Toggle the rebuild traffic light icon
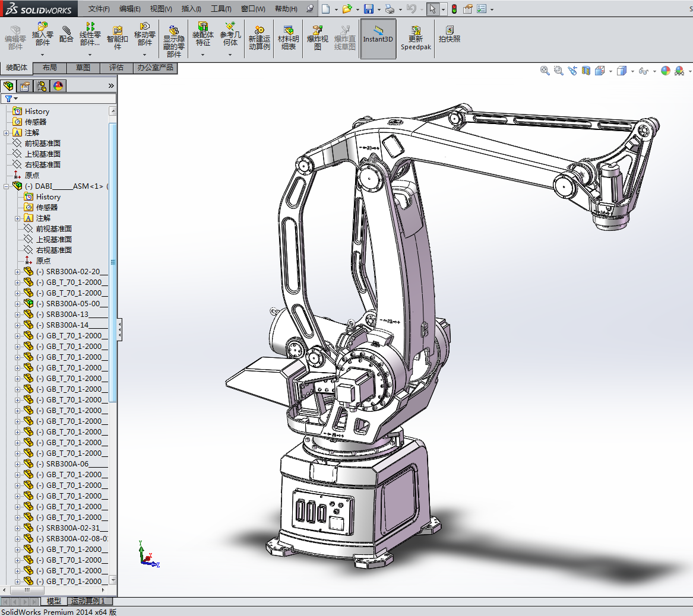The image size is (693, 616). click(x=454, y=9)
